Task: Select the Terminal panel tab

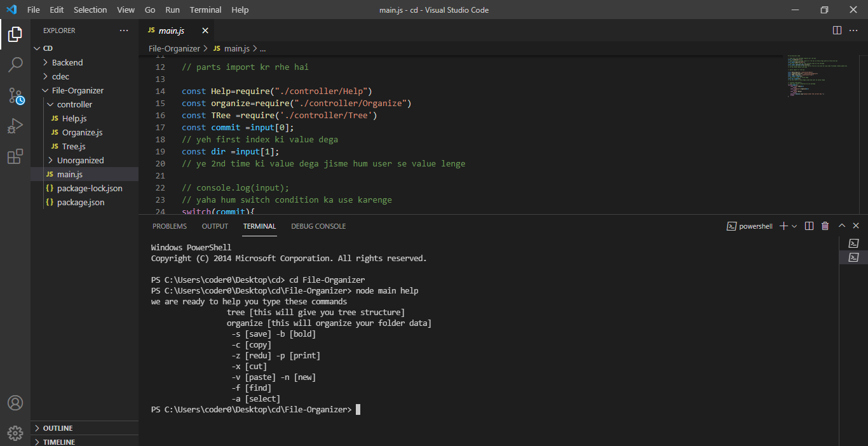Action: [x=259, y=226]
